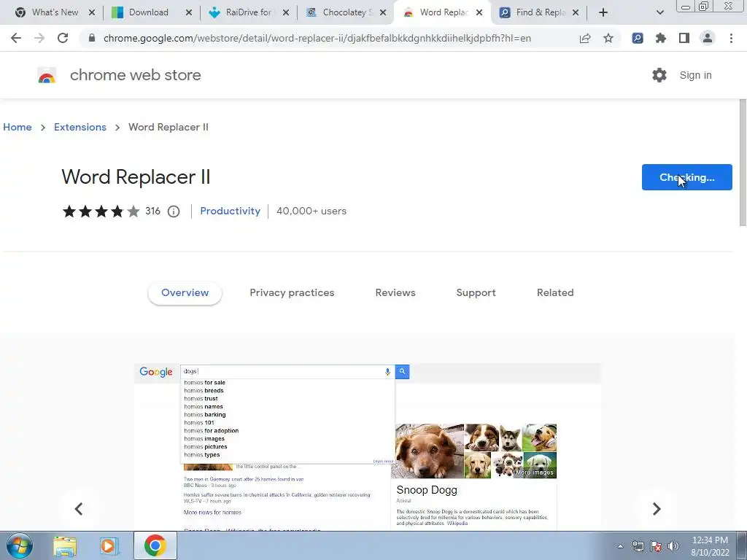Open the Chrome profile avatar
Viewport: 747px width, 560px height.
[x=708, y=38]
